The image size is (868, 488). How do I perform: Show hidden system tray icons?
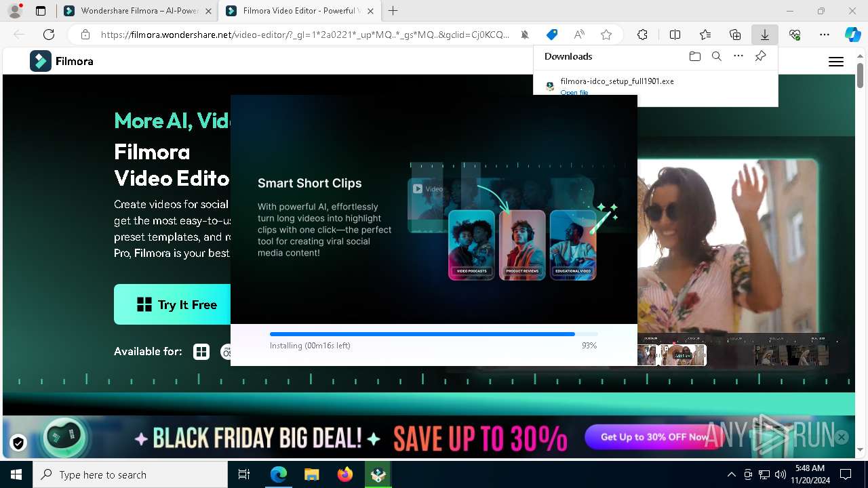click(731, 474)
